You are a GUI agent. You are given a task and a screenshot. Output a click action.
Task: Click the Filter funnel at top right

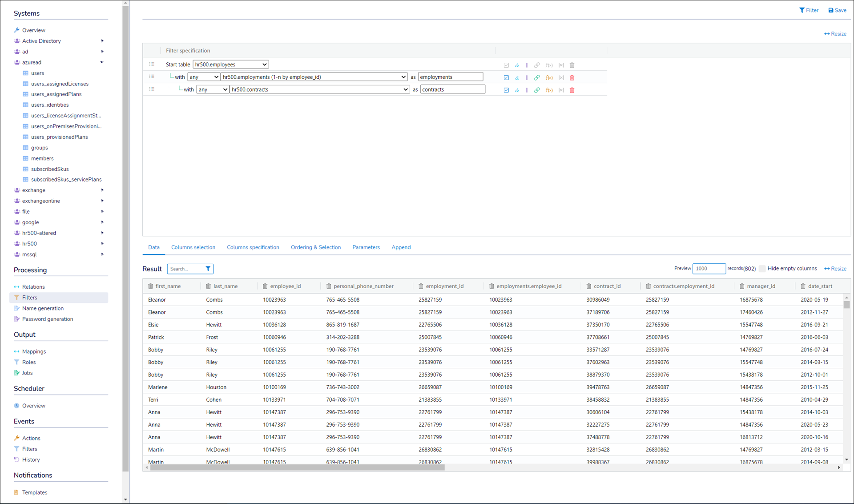click(802, 10)
